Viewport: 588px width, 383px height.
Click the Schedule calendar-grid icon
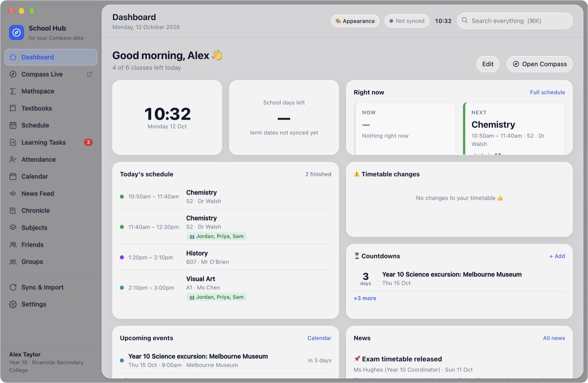(13, 125)
